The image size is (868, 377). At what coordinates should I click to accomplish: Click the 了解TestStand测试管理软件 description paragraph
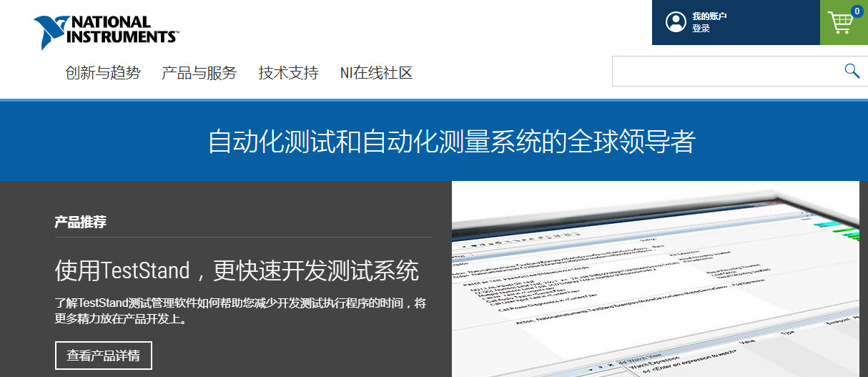pos(240,312)
